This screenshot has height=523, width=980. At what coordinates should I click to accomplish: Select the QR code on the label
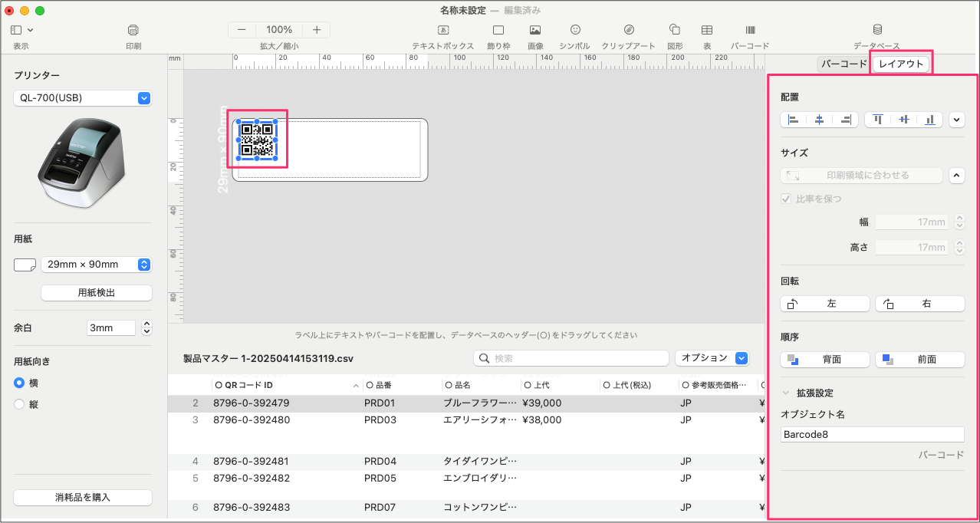pyautogui.click(x=257, y=140)
